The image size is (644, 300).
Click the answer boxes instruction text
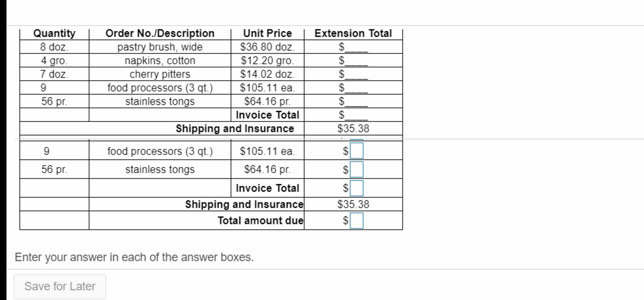coord(134,257)
